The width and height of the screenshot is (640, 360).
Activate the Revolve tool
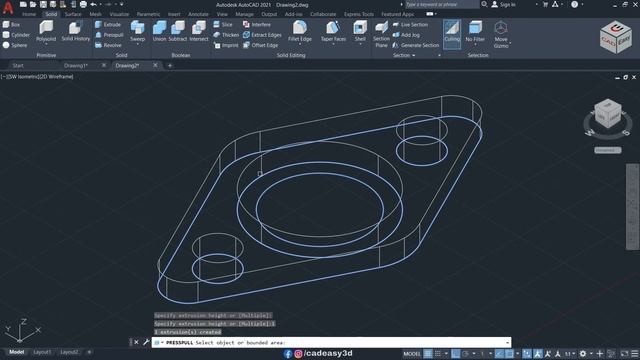point(108,45)
